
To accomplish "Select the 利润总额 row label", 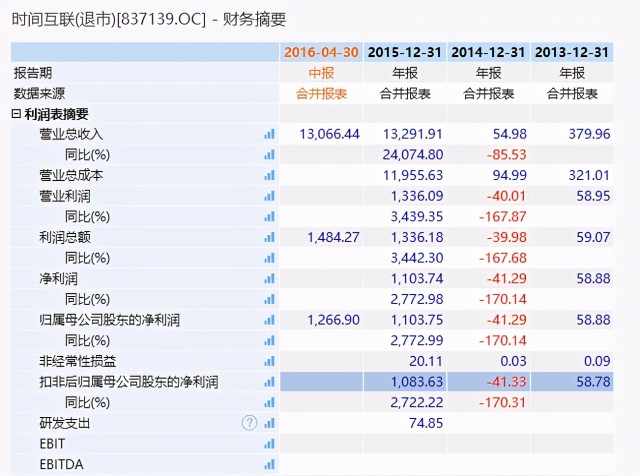I will (65, 237).
